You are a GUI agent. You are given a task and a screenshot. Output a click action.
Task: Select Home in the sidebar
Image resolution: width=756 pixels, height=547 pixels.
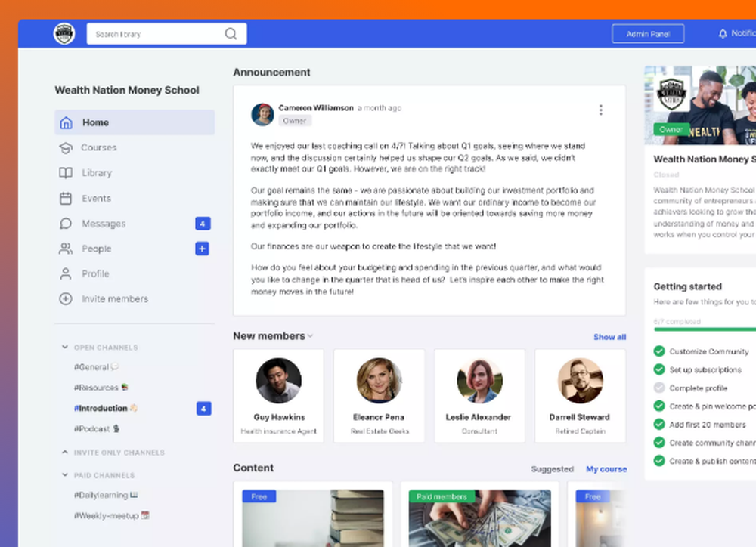[135, 122]
